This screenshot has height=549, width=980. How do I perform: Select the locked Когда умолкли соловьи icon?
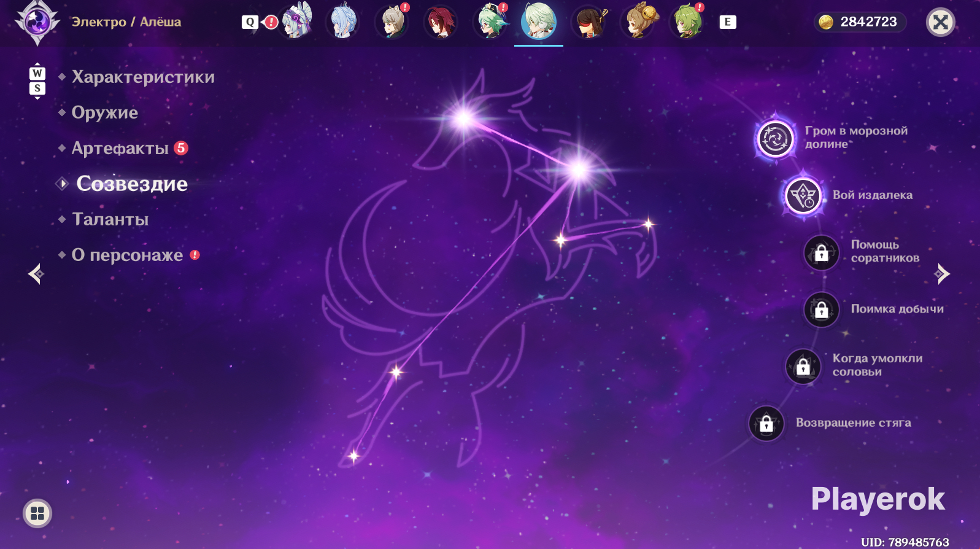[x=803, y=366]
